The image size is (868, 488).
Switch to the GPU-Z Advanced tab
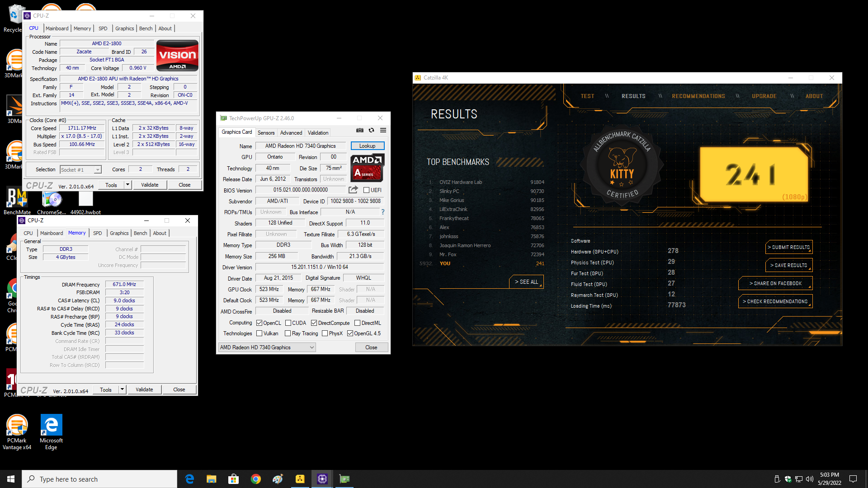291,133
